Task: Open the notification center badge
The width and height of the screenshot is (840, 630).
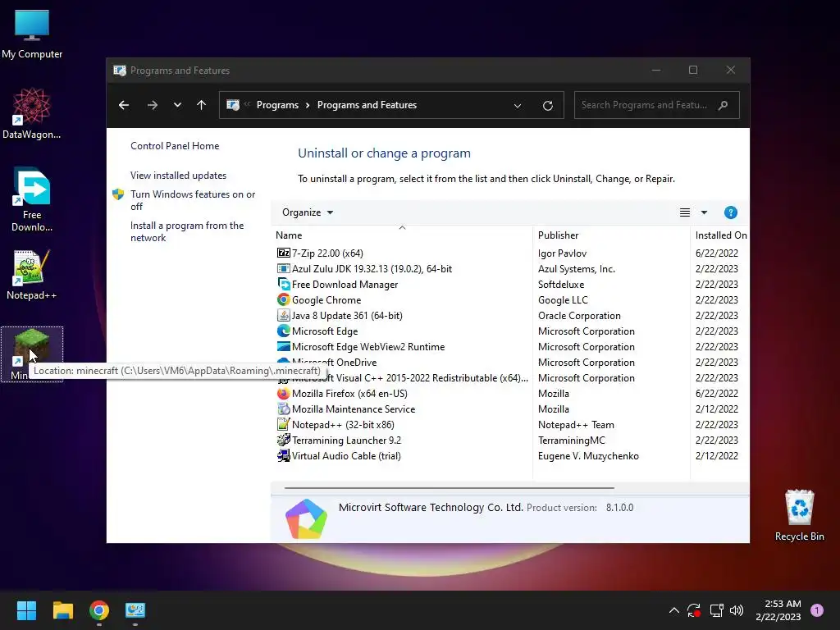Action: 817,610
